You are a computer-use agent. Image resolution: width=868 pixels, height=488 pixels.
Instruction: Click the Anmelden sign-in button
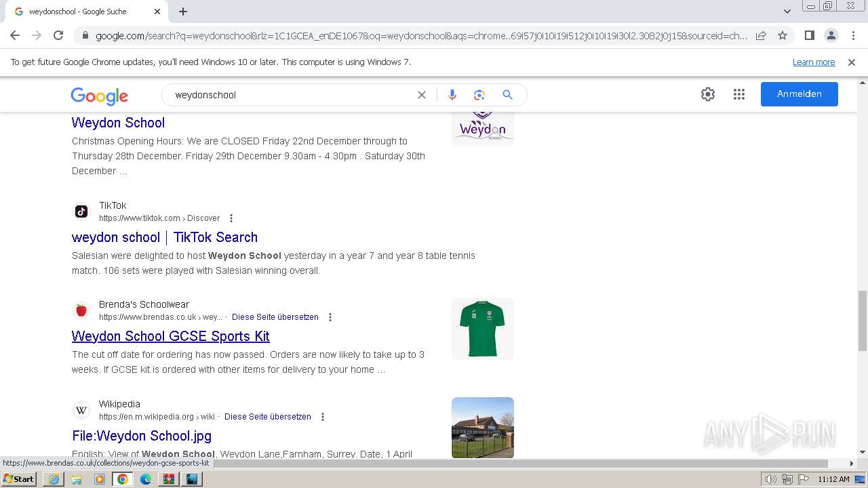pyautogui.click(x=800, y=94)
